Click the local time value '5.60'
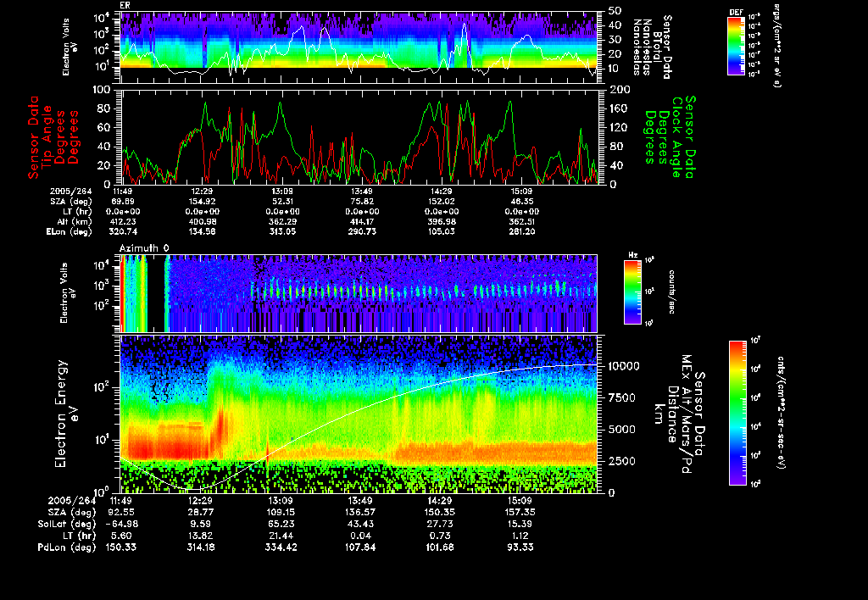 [122, 536]
